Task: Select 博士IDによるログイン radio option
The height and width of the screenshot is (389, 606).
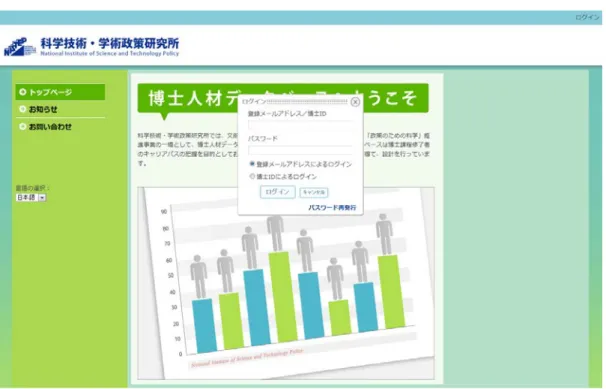Action: (x=252, y=176)
